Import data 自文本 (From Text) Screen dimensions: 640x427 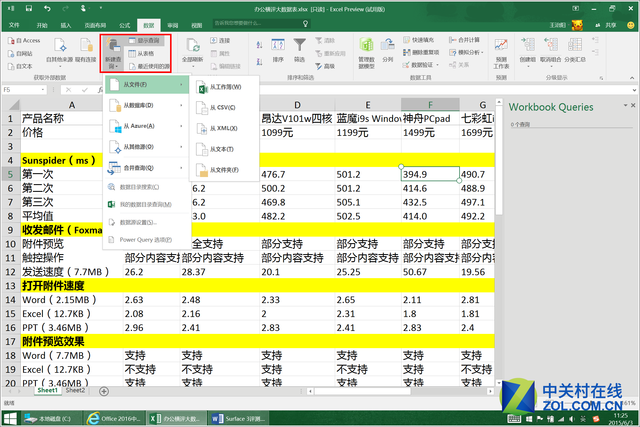tap(20, 66)
